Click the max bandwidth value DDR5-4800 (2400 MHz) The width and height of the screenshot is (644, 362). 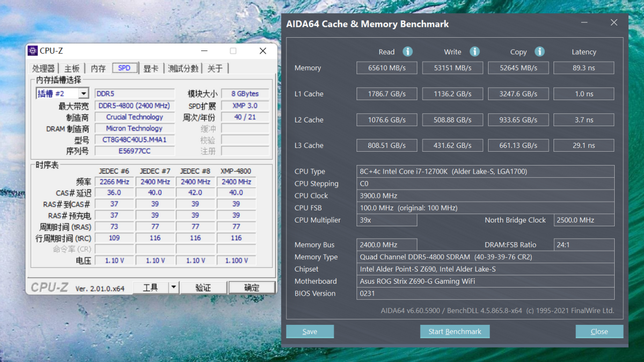click(x=135, y=106)
